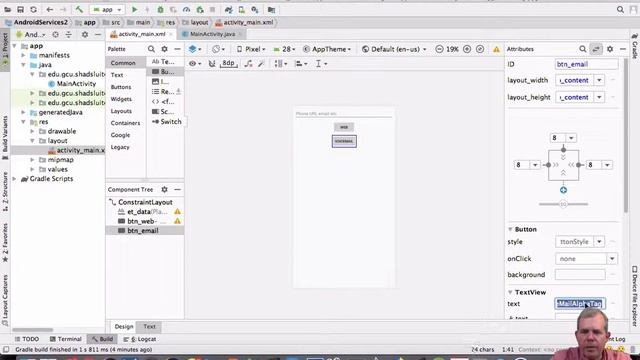The image size is (640, 360).
Task: Click the Make Project hammer icon
Action: click(x=79, y=9)
